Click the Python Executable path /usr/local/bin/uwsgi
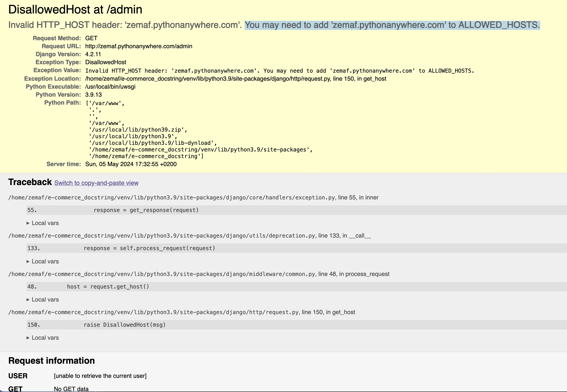 (x=110, y=87)
